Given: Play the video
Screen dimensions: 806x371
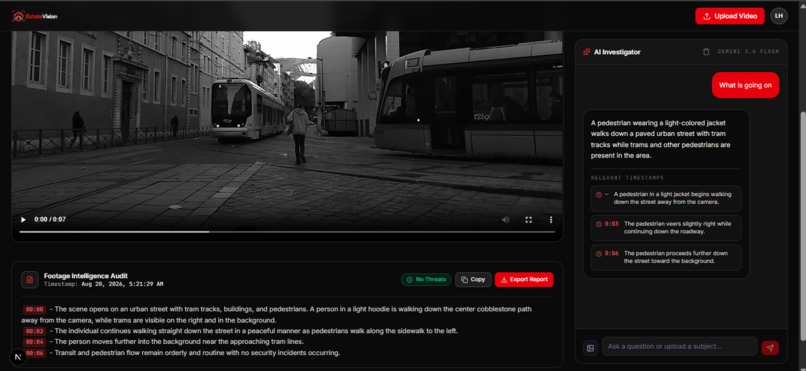Looking at the screenshot, I should (23, 219).
